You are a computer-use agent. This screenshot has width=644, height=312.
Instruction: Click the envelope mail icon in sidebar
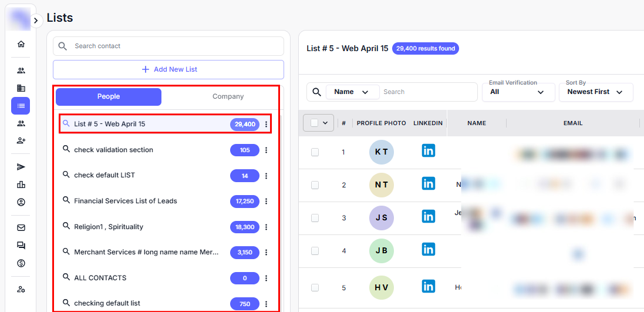point(21,228)
